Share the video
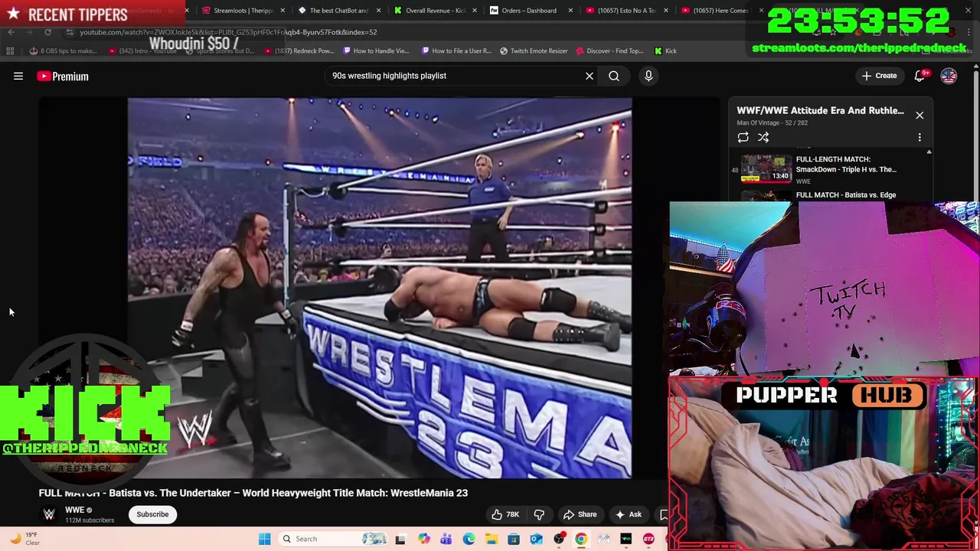The height and width of the screenshot is (551, 980). [580, 514]
